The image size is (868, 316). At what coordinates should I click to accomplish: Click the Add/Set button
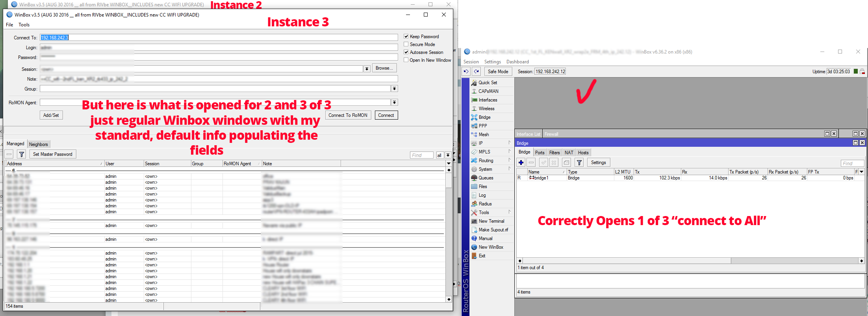tap(51, 115)
